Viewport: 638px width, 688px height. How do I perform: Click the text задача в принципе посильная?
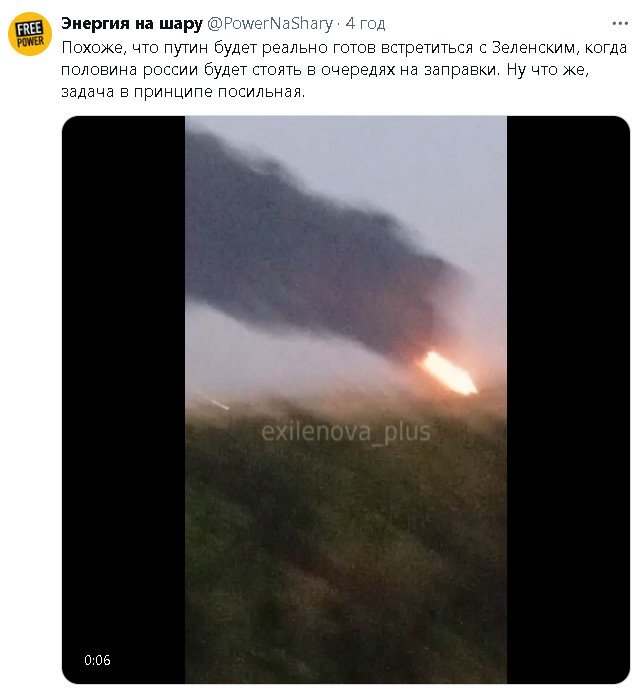pos(183,92)
